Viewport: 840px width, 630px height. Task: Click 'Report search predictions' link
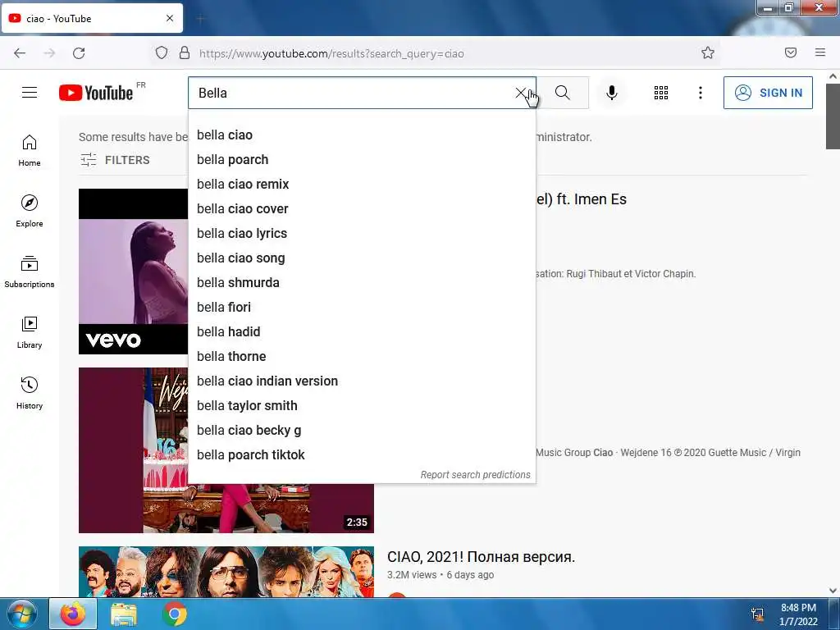click(x=475, y=475)
